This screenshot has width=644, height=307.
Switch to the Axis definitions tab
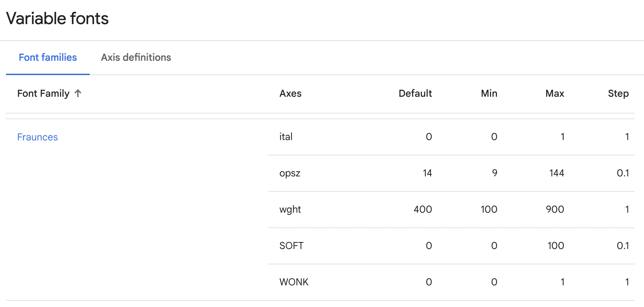136,57
